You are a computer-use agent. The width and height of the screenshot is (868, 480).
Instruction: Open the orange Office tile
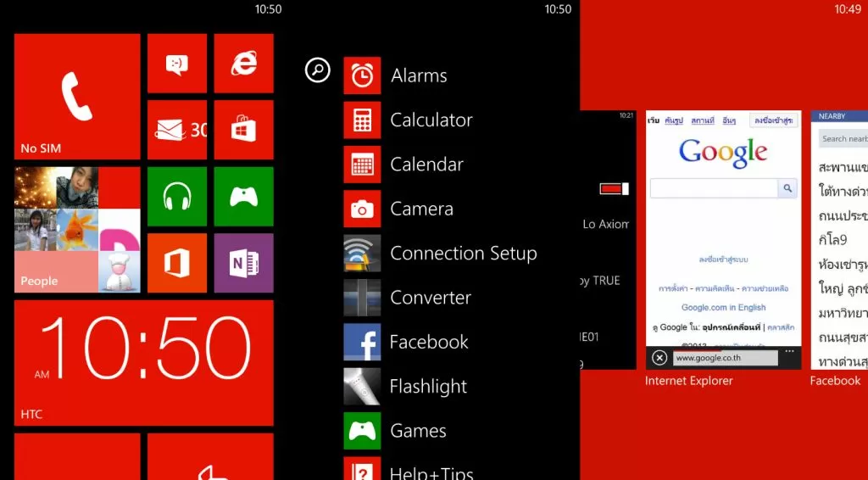click(177, 263)
